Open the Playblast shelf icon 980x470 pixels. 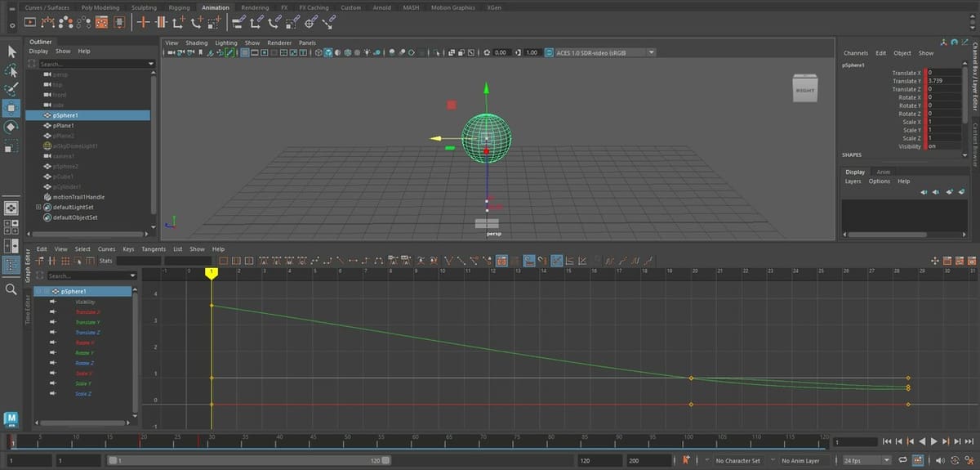point(29,22)
